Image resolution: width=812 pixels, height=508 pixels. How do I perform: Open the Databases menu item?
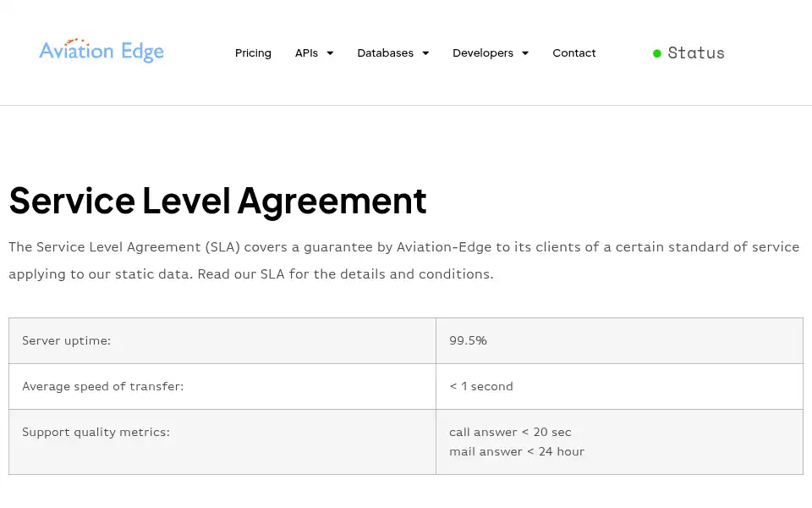[x=386, y=52]
